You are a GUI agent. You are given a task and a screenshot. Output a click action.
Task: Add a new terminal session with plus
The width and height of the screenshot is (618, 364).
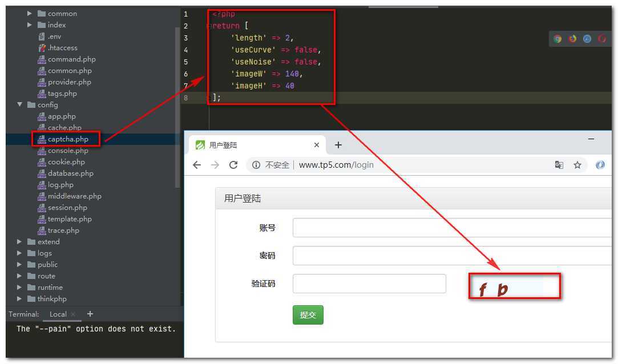(90, 314)
